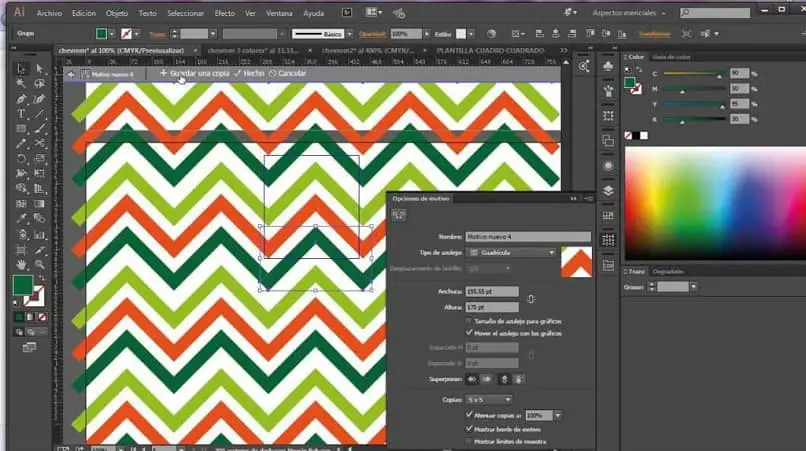Expand the Copias '5 x 5' dropdown

(x=488, y=399)
